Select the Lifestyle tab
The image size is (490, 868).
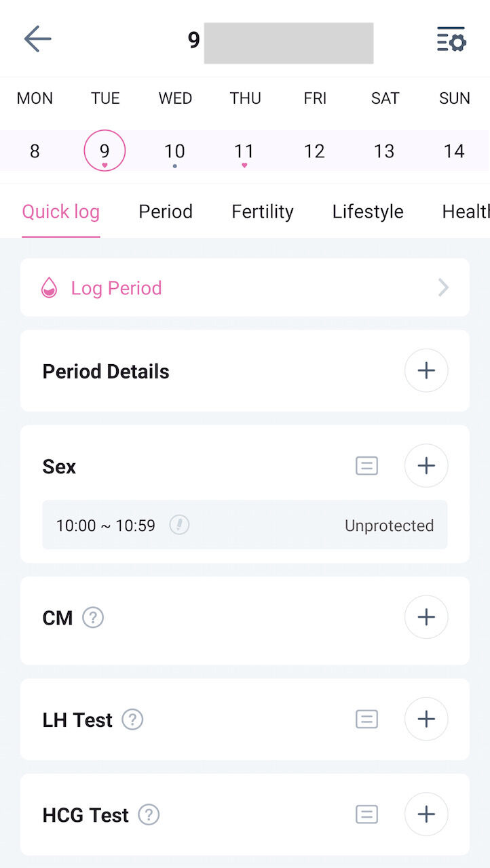368,212
